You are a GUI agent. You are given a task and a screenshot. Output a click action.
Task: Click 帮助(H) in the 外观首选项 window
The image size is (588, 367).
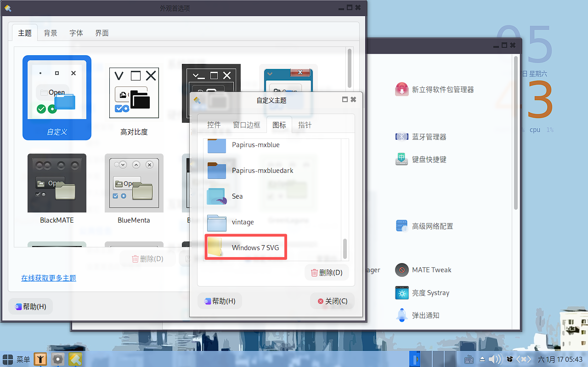tap(30, 306)
